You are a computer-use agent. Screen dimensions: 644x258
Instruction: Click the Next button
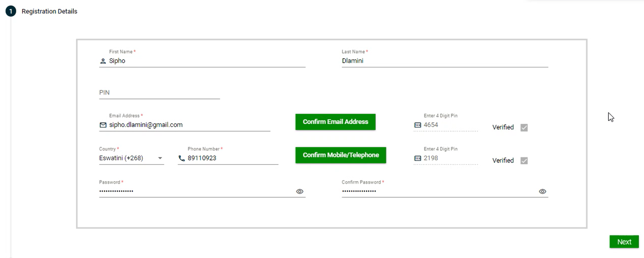(x=624, y=241)
